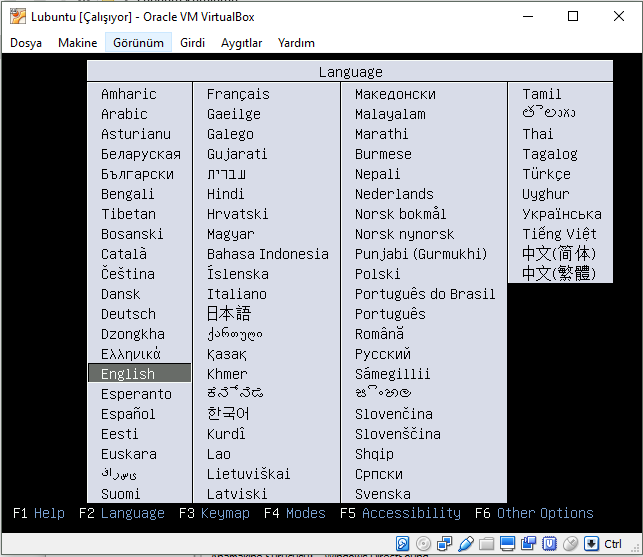Click the display monitor status icon
The image size is (643, 557).
coord(507,544)
